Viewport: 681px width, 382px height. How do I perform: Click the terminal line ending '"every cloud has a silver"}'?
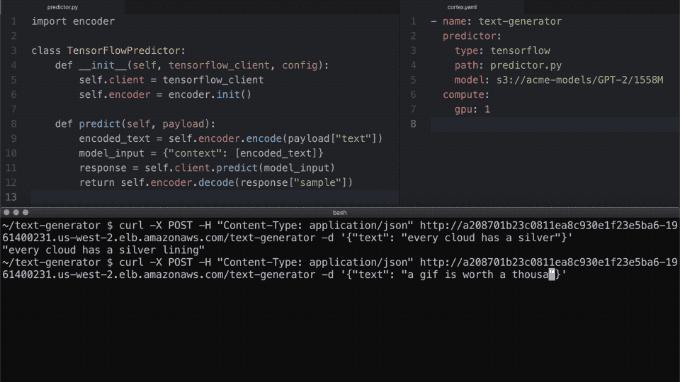tap(287, 238)
